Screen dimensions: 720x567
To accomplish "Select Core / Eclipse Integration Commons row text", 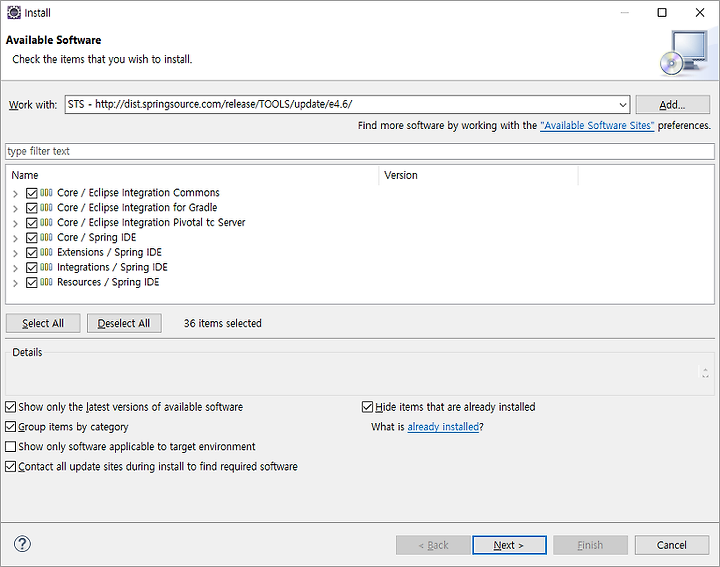I will (138, 192).
